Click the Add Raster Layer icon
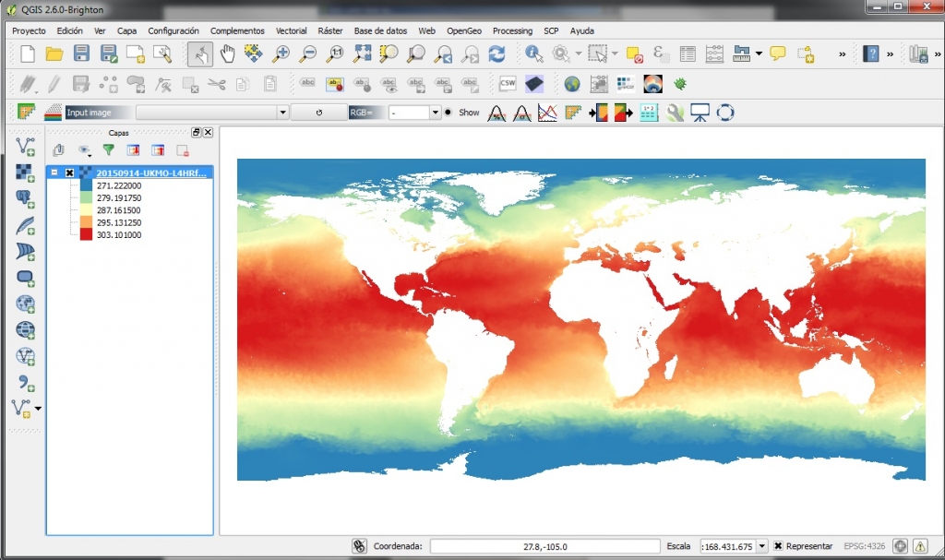Viewport: 945px width, 560px height. (24, 172)
